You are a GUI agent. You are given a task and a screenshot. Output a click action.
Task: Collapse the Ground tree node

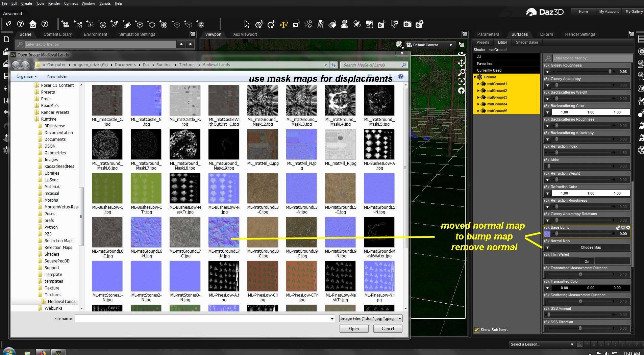click(475, 77)
